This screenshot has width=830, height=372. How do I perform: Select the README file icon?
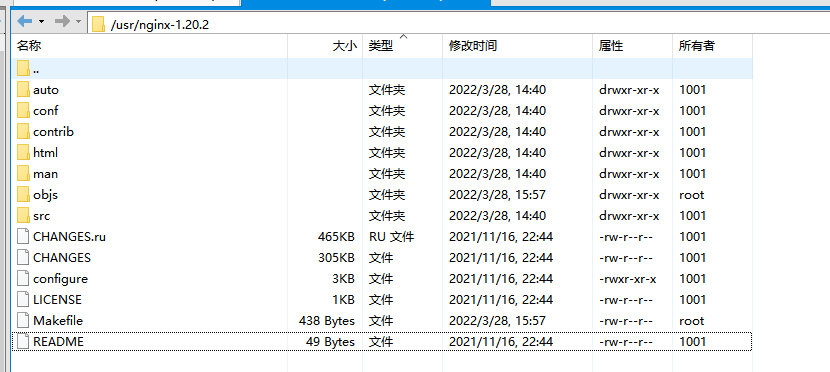pyautogui.click(x=23, y=341)
